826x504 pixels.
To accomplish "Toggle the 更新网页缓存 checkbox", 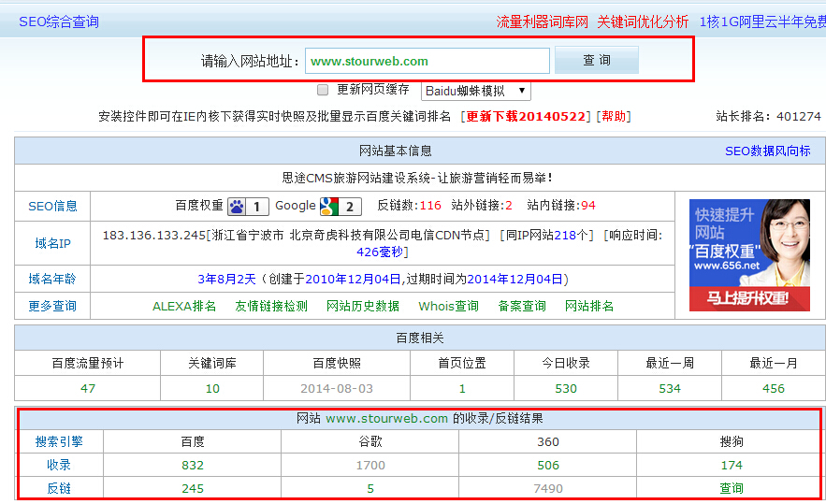I will point(323,90).
